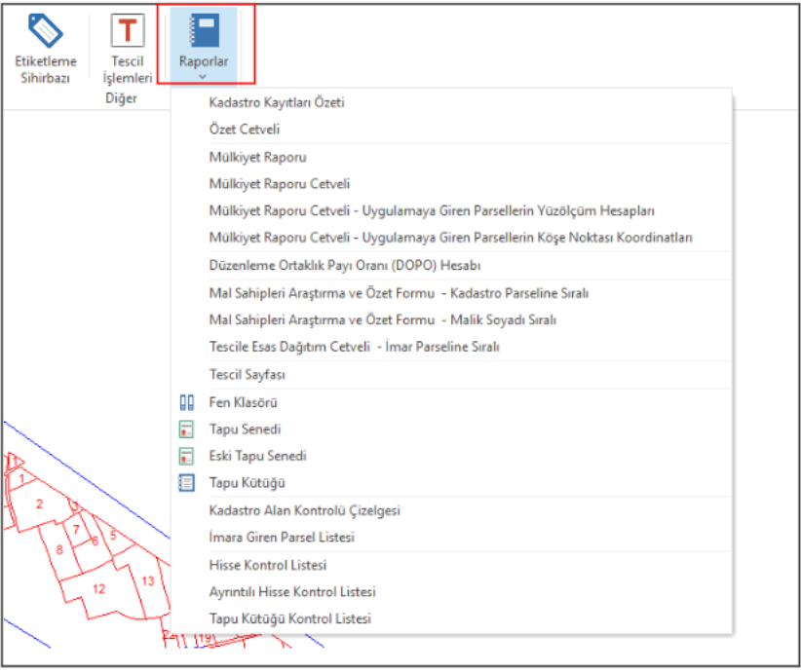
Task: Select Kadastro Alan Kontrolü Çizelgesi
Action: tap(304, 510)
